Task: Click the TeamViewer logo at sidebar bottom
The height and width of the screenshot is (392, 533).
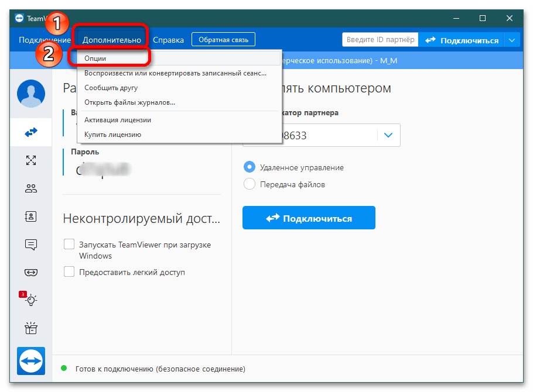Action: 31,361
